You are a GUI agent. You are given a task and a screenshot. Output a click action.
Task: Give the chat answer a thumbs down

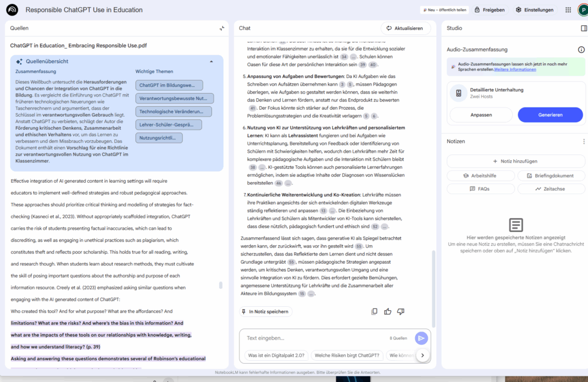click(401, 311)
